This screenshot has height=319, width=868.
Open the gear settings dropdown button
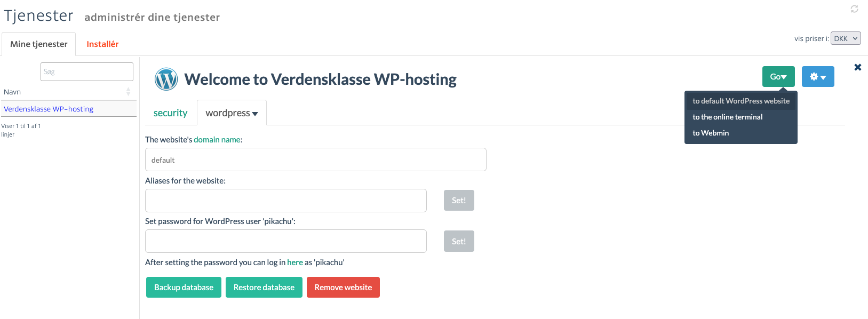pyautogui.click(x=818, y=76)
